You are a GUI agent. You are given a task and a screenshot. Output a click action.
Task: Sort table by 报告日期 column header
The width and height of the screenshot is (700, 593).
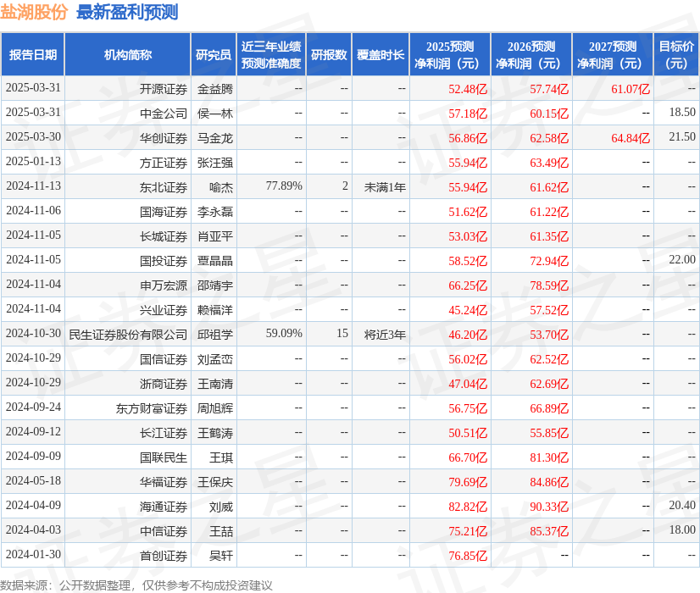[x=33, y=54]
